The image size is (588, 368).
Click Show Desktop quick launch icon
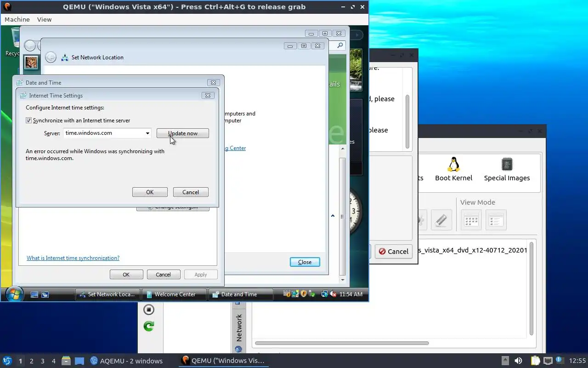point(34,294)
